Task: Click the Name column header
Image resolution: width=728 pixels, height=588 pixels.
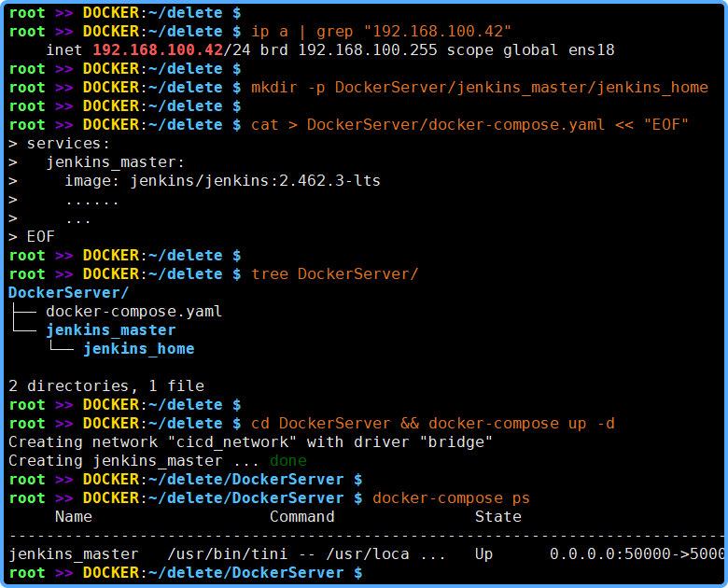Action: (x=74, y=517)
